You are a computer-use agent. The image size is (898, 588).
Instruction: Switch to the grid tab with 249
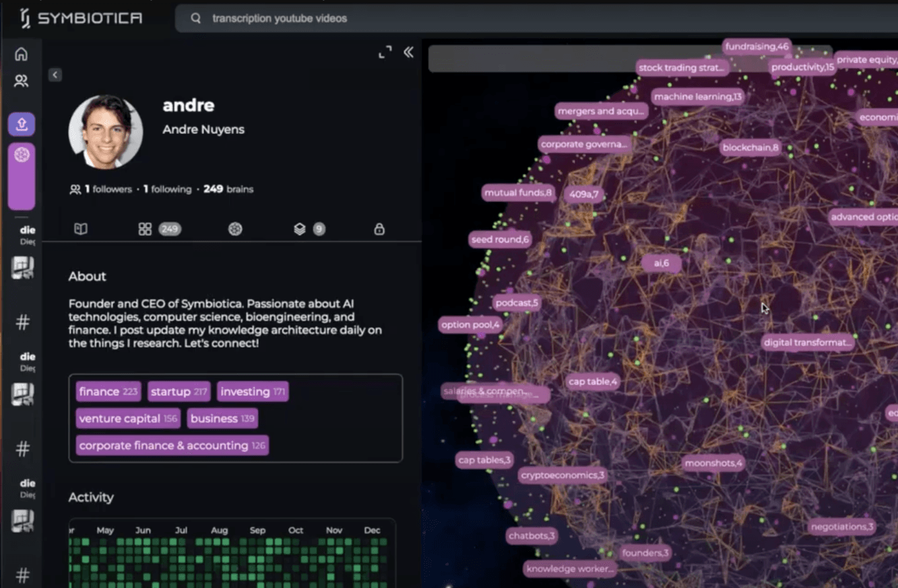coord(159,229)
